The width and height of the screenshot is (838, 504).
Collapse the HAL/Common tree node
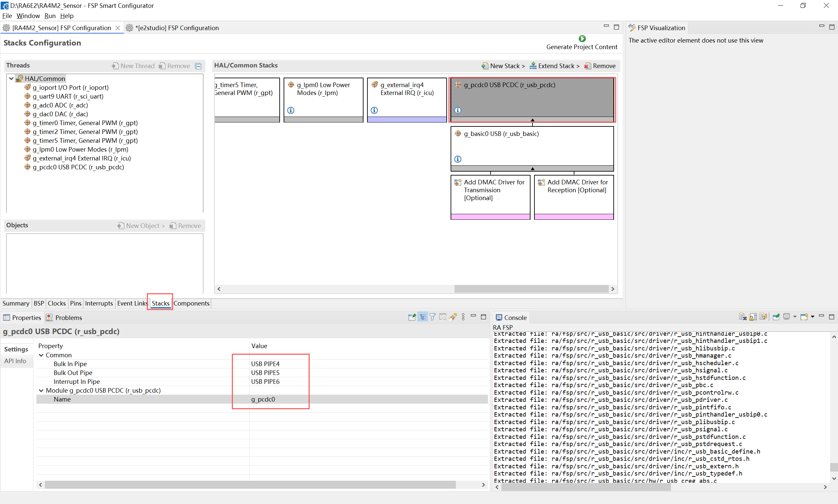[11, 79]
